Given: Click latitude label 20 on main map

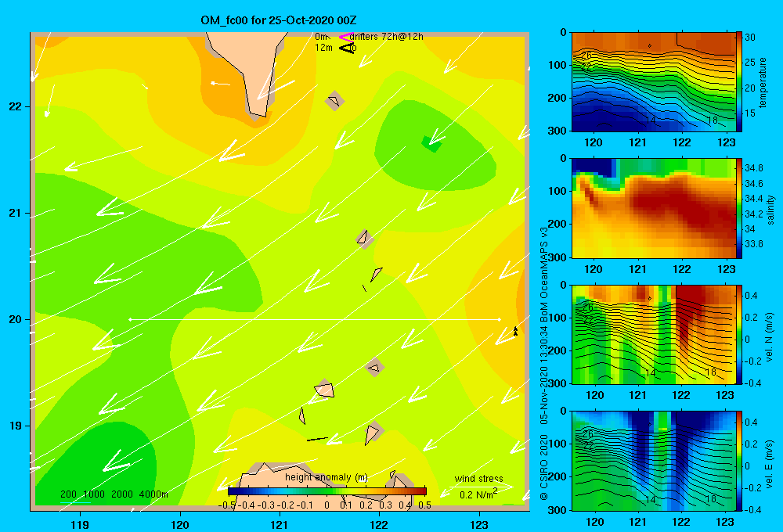Looking at the screenshot, I should pyautogui.click(x=15, y=319).
